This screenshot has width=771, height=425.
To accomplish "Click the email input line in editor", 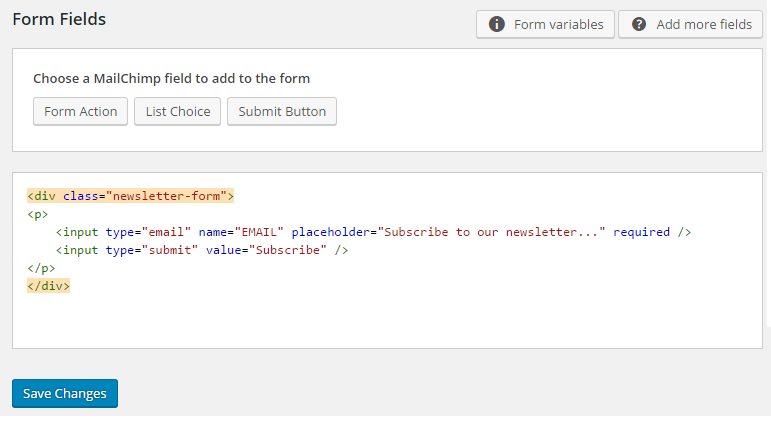I will [x=374, y=232].
